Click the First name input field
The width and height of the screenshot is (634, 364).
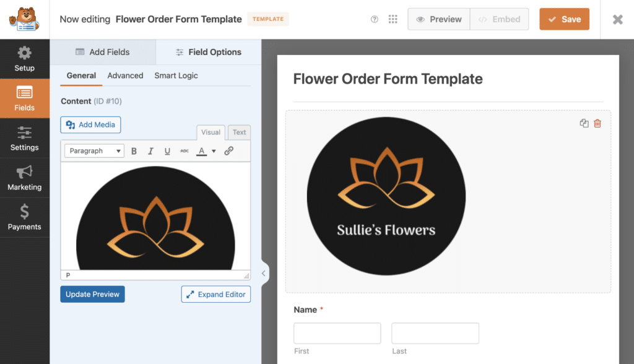click(x=337, y=333)
